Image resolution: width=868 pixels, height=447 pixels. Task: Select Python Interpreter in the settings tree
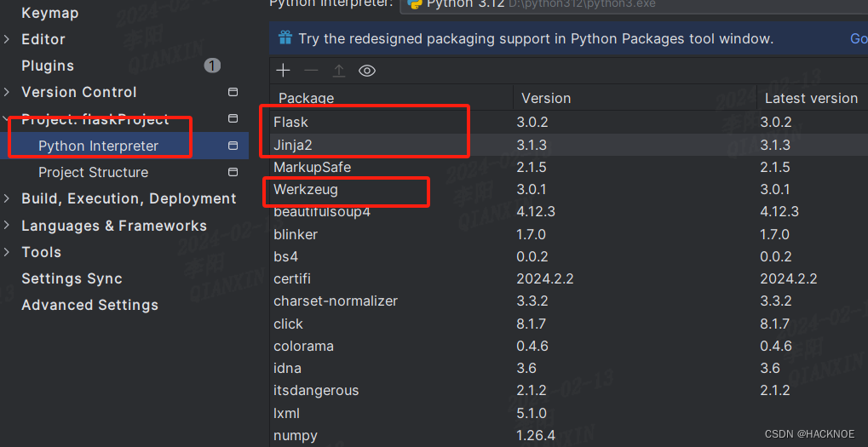tap(124, 146)
